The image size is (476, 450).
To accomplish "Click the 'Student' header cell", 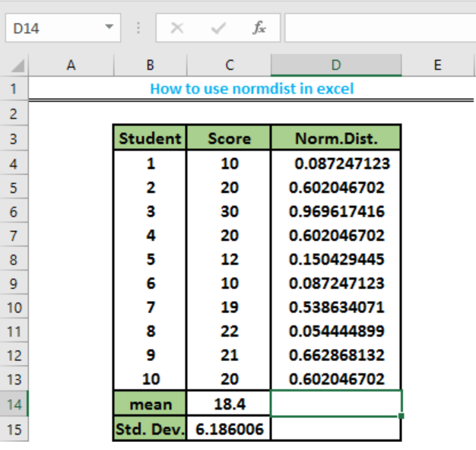I will (x=150, y=138).
